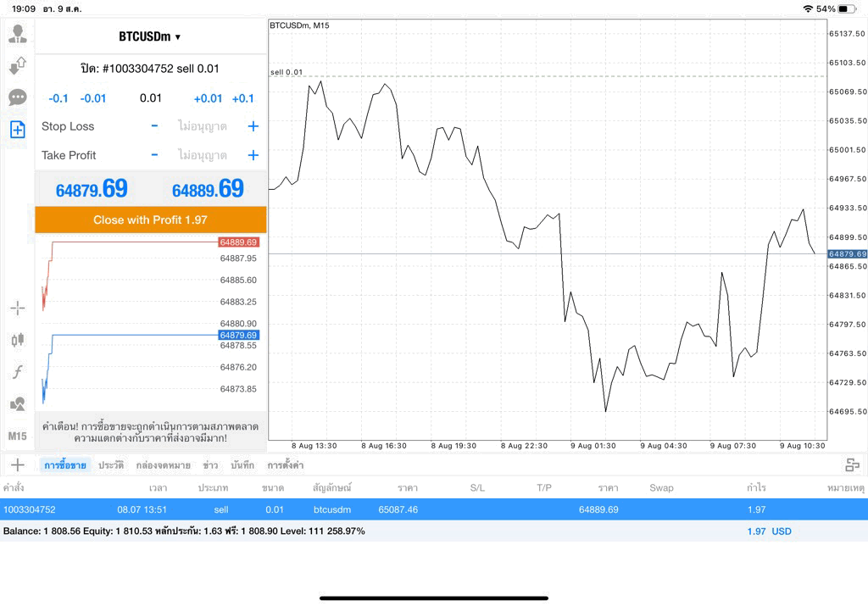This screenshot has width=868, height=606.
Task: Reduce volume by -0.1 lots
Action: [58, 98]
